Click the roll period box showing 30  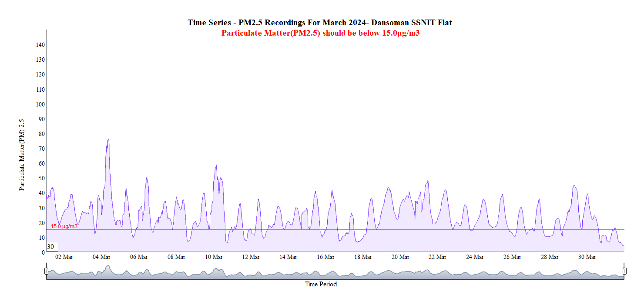[51, 247]
